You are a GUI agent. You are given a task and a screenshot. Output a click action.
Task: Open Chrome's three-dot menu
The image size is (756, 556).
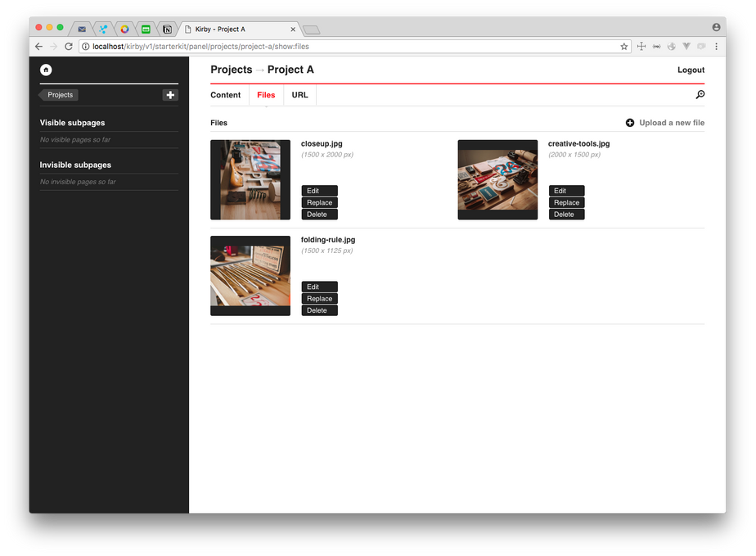[716, 47]
